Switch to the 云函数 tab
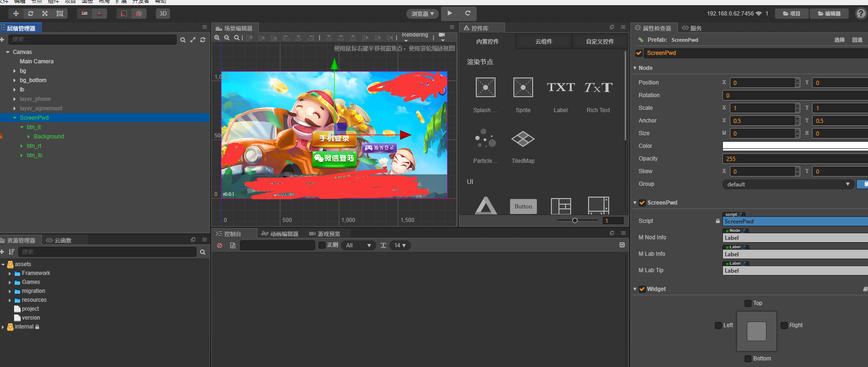The image size is (868, 367). [x=59, y=240]
